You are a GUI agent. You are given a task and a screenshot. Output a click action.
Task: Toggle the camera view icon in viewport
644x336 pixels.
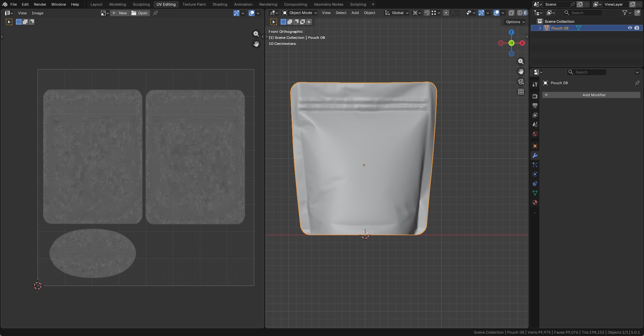(521, 82)
